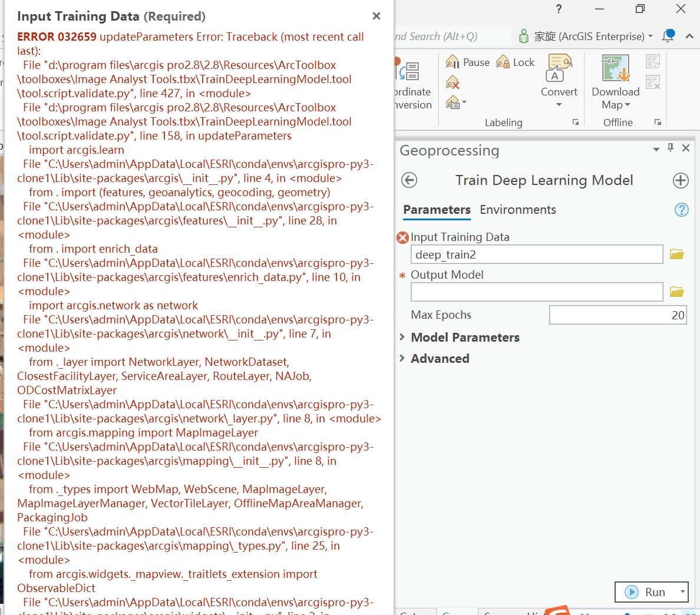Image resolution: width=700 pixels, height=615 pixels.
Task: Click the 'import arcgis.network as network' line
Action: tap(113, 305)
